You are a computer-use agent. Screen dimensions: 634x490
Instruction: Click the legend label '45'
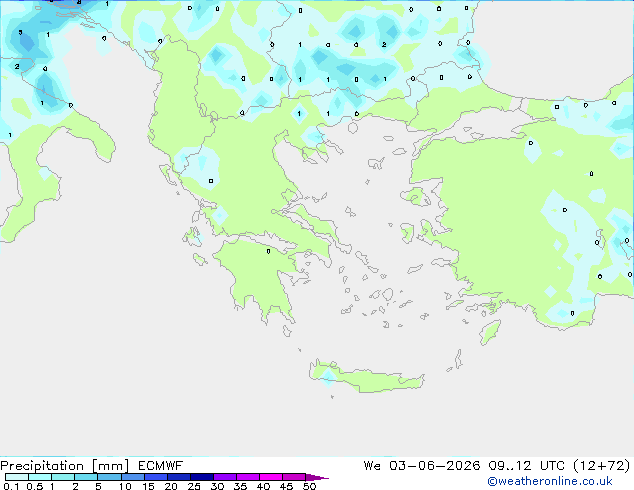point(286,486)
